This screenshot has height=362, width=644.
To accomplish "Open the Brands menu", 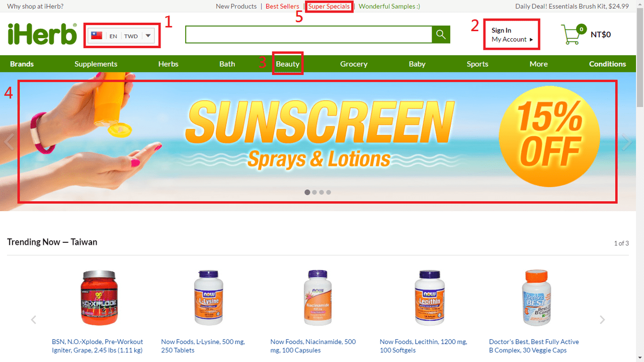I will point(22,64).
